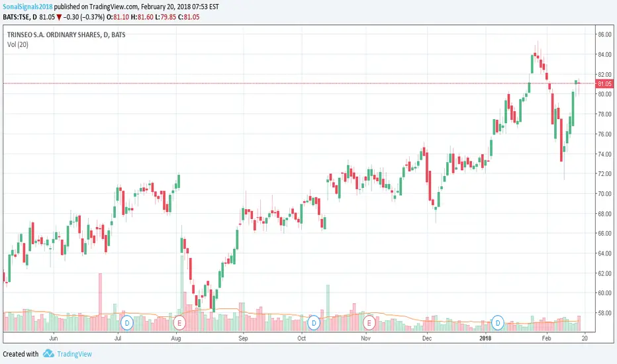617x364 pixels.
Task: Click the dividend D marker above Jul
Action: (x=126, y=323)
